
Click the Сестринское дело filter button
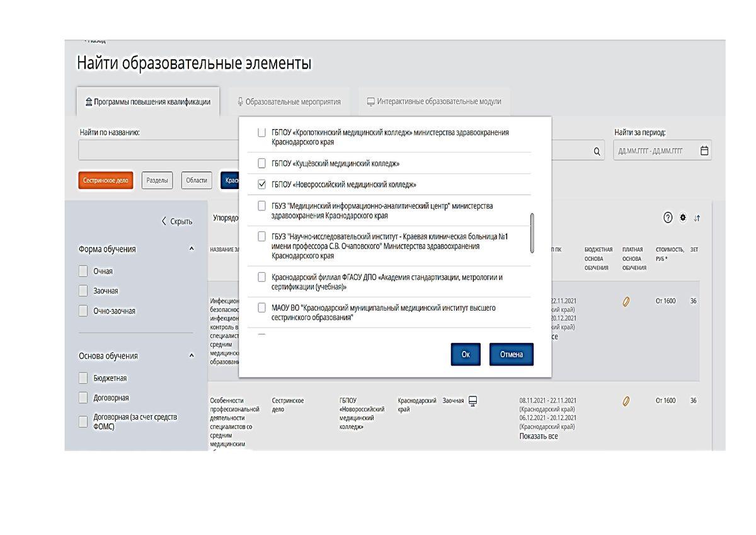[x=106, y=180]
